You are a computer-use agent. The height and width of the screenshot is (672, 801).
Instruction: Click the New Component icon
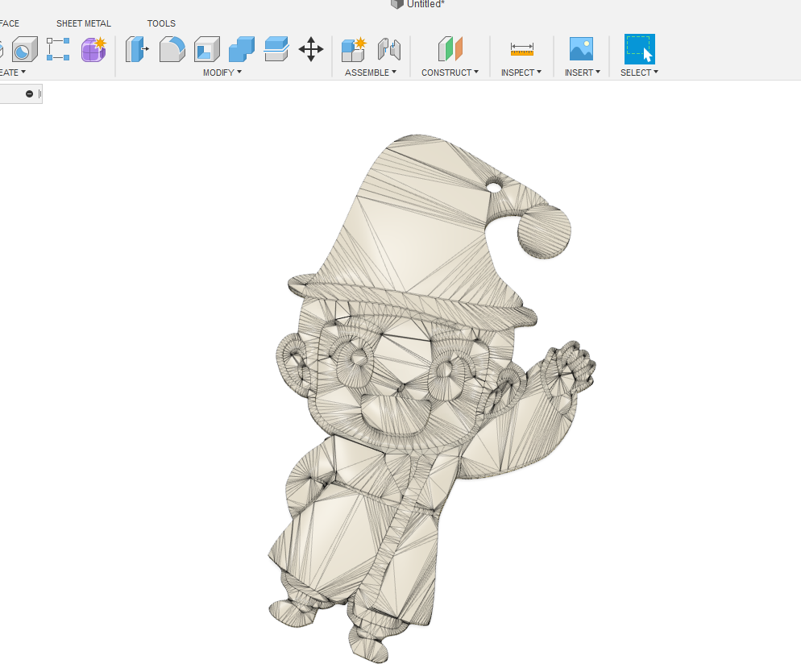[354, 49]
